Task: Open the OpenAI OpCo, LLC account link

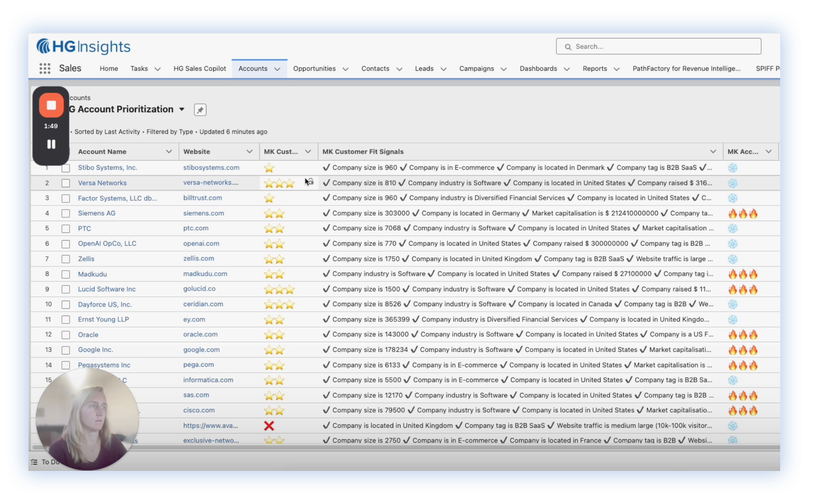Action: [x=107, y=244]
